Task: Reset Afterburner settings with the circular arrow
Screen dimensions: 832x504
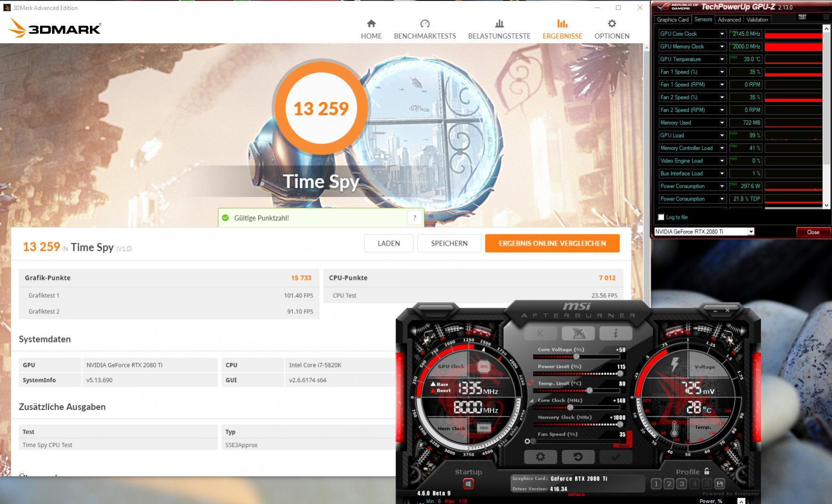Action: pos(578,456)
